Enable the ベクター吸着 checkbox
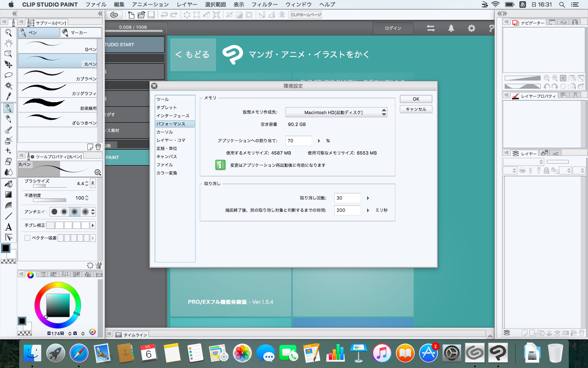The width and height of the screenshot is (588, 368). pyautogui.click(x=27, y=238)
